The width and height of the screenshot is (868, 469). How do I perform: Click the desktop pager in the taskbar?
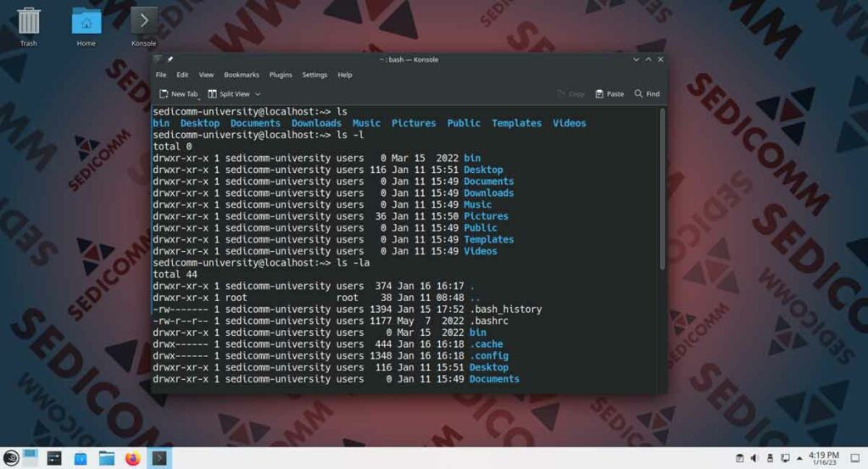click(x=31, y=458)
